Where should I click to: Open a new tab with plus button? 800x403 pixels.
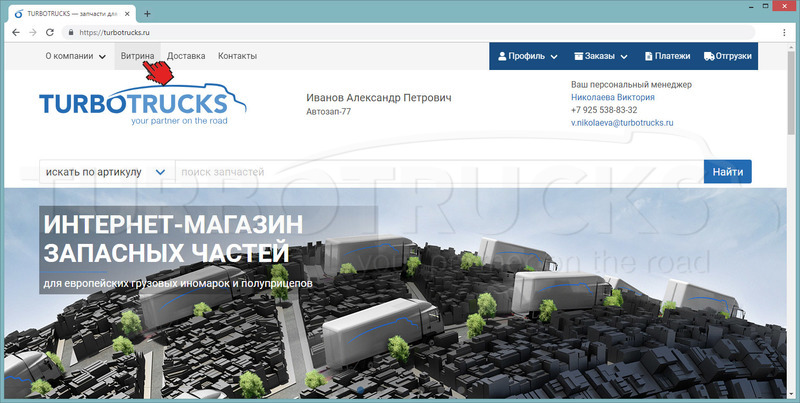tap(147, 14)
